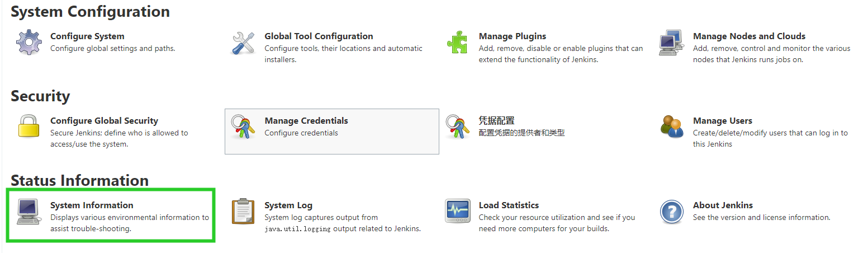
Task: Click the wrench and screwdriver tools icon
Action: coord(243,43)
